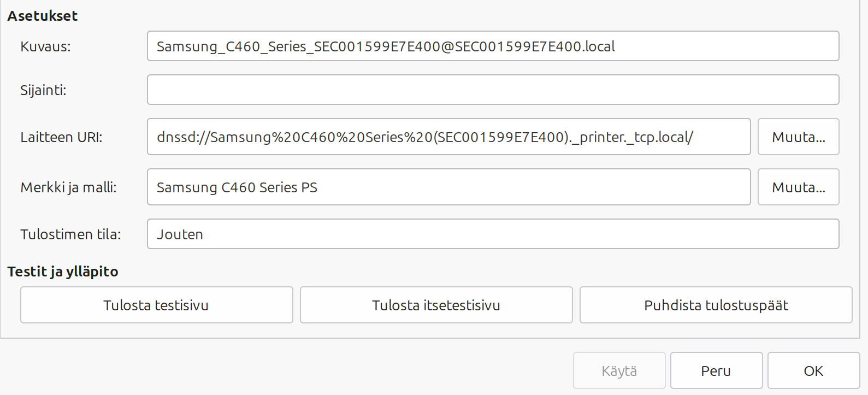Click the Tulostimen tila: label
Viewport: 868px width, 395px height.
point(70,234)
